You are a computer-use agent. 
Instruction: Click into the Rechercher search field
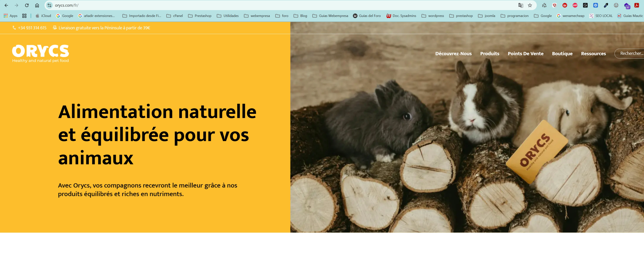(630, 54)
